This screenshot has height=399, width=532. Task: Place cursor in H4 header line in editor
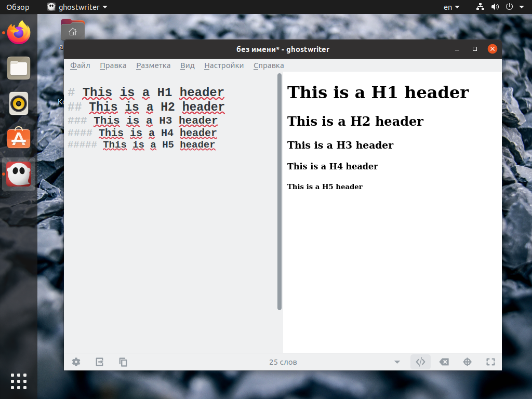pyautogui.click(x=142, y=133)
